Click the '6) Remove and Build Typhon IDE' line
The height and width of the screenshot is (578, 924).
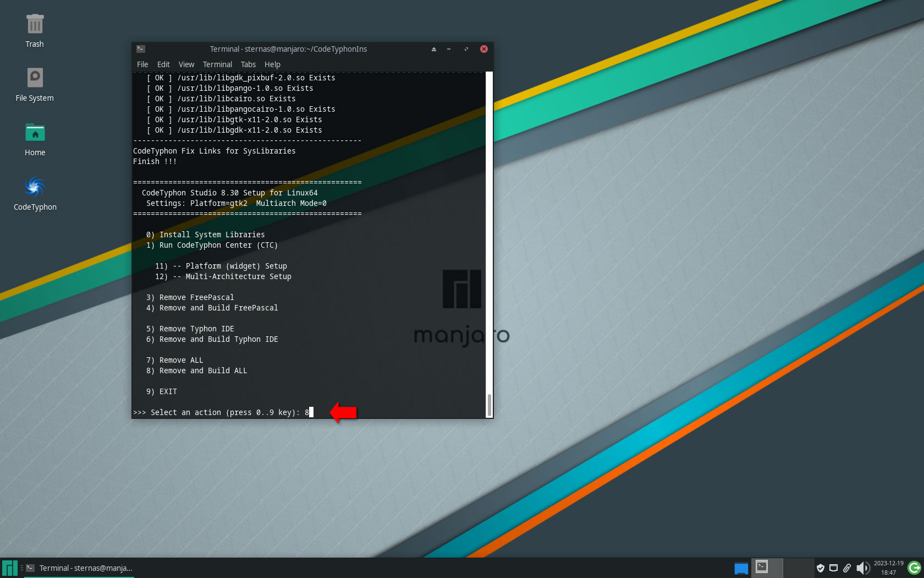click(x=212, y=339)
